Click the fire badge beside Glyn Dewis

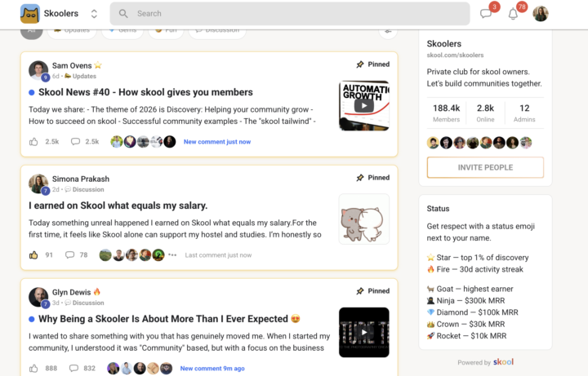pos(96,292)
